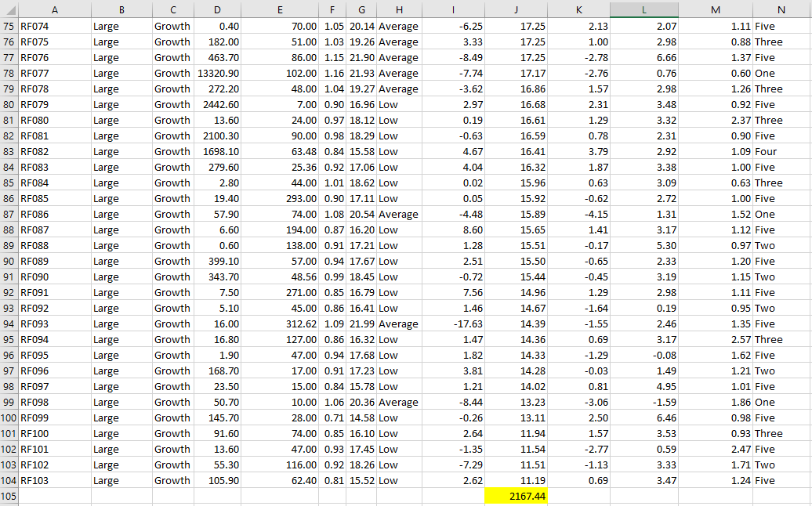Screen dimensions: 812x506
Task: Click cell with value 14.58
Action: tap(361, 417)
